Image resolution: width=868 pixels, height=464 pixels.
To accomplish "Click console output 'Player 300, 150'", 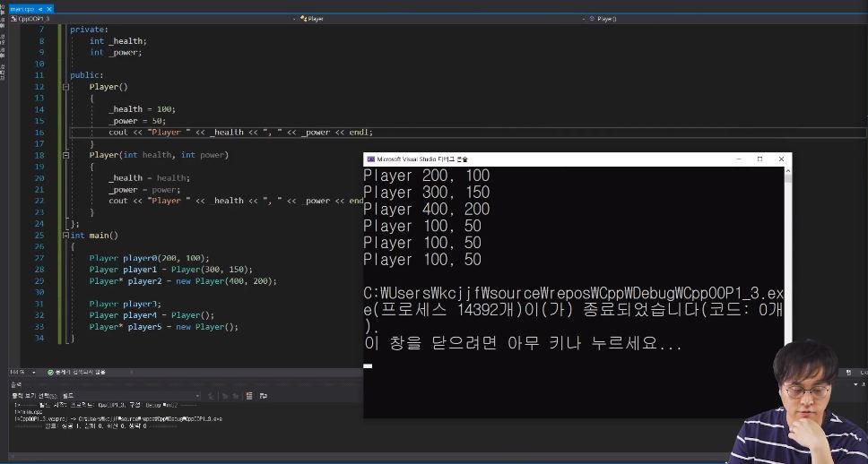I will click(427, 193).
